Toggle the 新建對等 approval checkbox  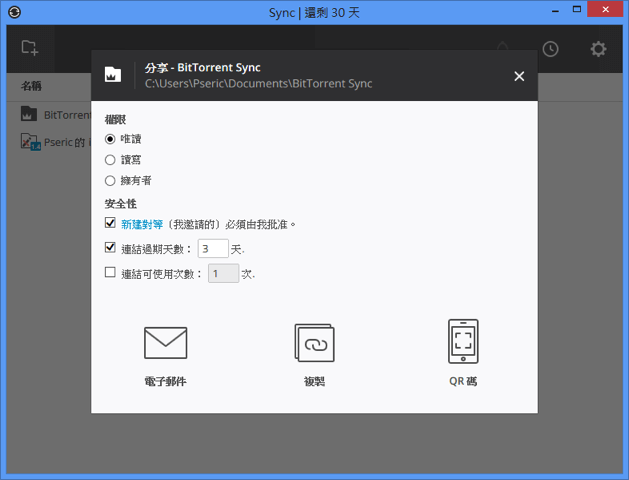[x=110, y=223]
